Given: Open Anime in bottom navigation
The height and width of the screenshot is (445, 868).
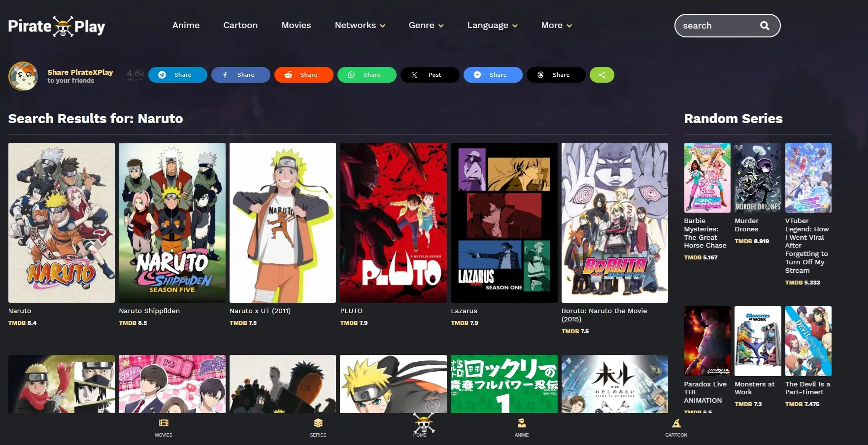Looking at the screenshot, I should click(x=522, y=428).
